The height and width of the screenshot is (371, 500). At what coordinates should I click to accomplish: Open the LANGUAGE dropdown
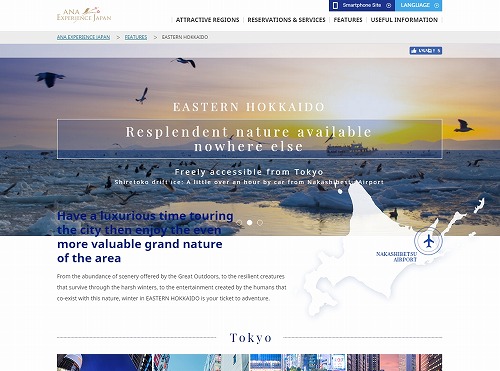click(419, 5)
